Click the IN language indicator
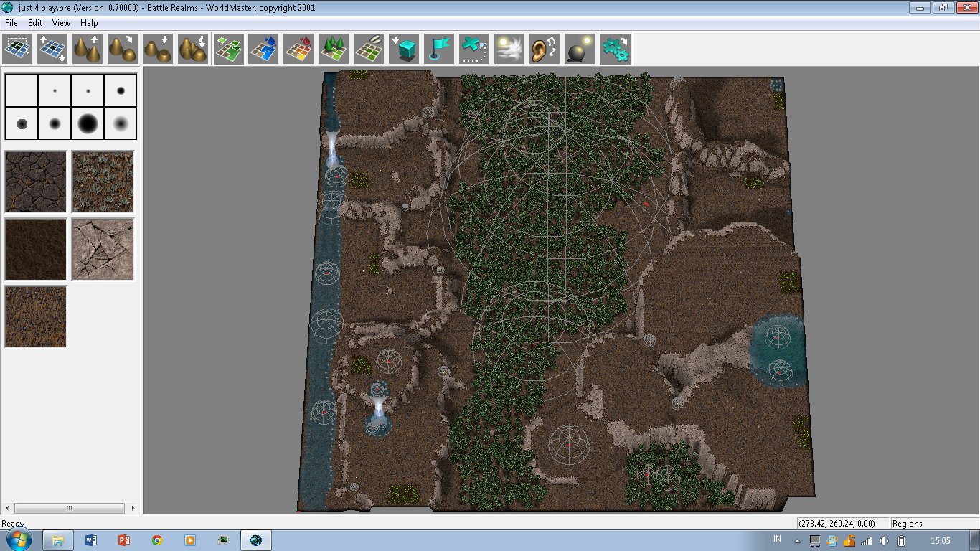 click(777, 539)
